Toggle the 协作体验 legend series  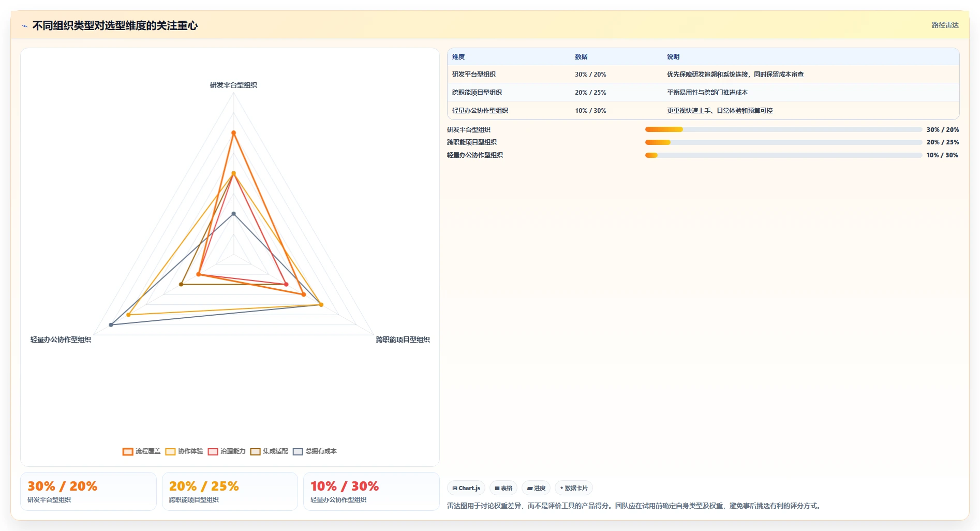click(184, 451)
